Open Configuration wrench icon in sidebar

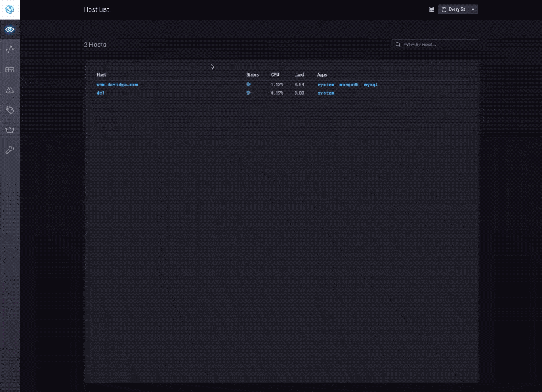point(9,150)
